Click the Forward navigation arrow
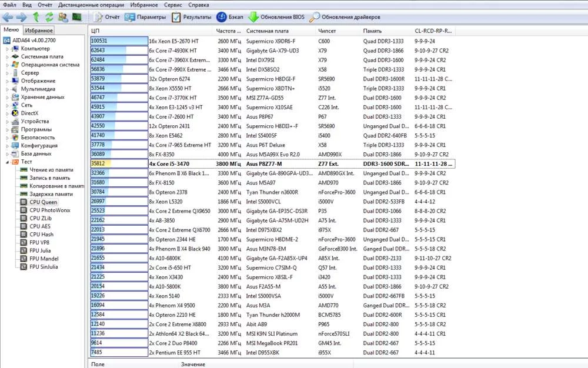The width and height of the screenshot is (588, 368). (21, 17)
